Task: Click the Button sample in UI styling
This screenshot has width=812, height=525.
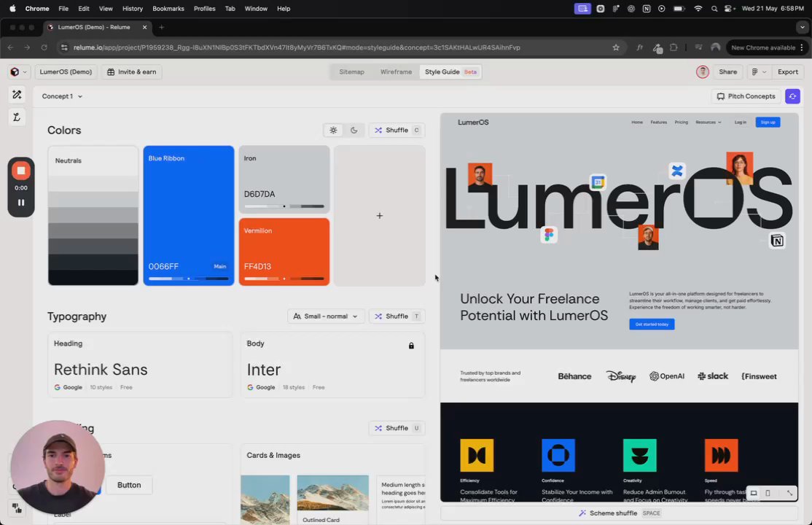Action: tap(129, 485)
